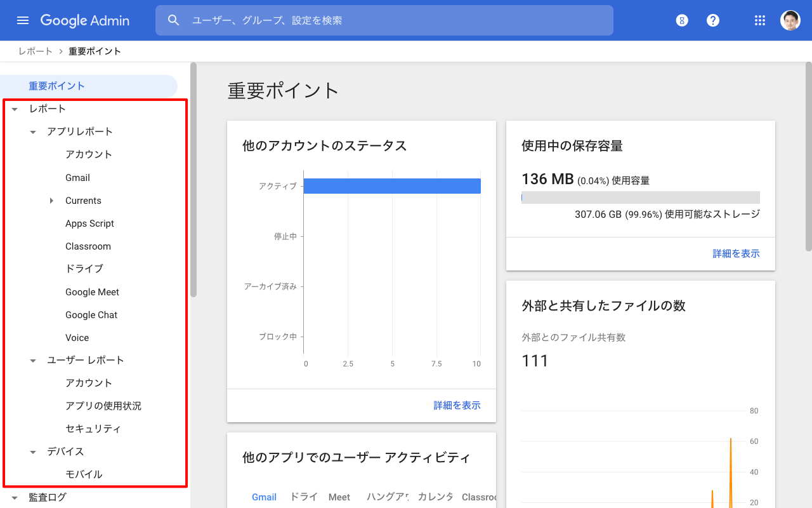The height and width of the screenshot is (508, 812).
Task: Open the Classroom report
Action: point(88,246)
